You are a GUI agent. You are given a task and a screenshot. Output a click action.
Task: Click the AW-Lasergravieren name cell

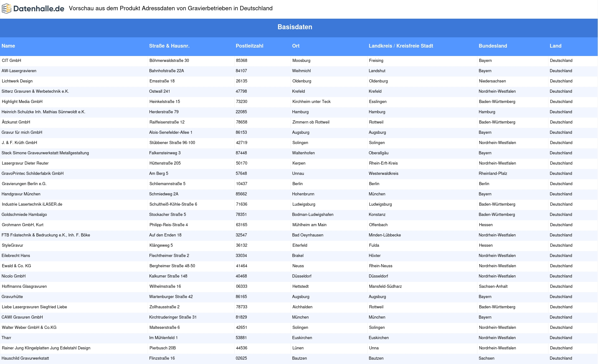tap(19, 71)
